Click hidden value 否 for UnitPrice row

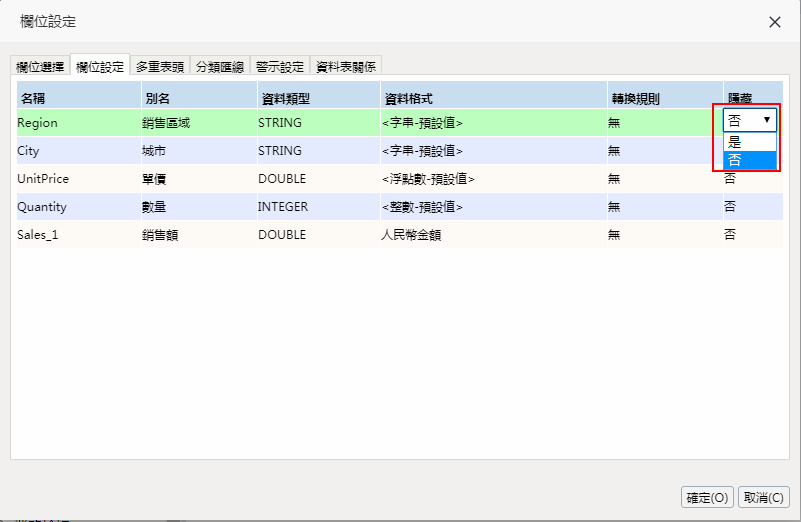pyautogui.click(x=731, y=179)
